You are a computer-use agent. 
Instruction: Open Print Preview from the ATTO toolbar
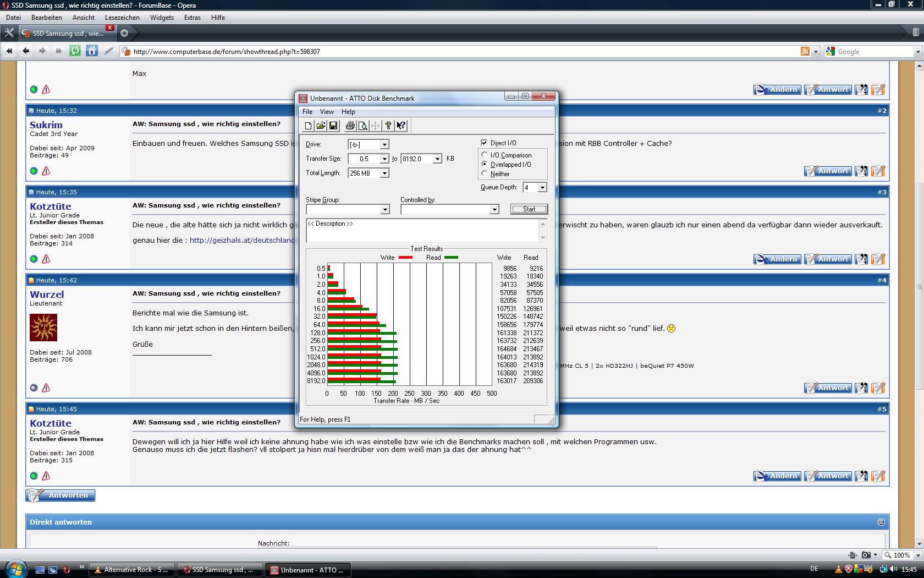coord(362,126)
